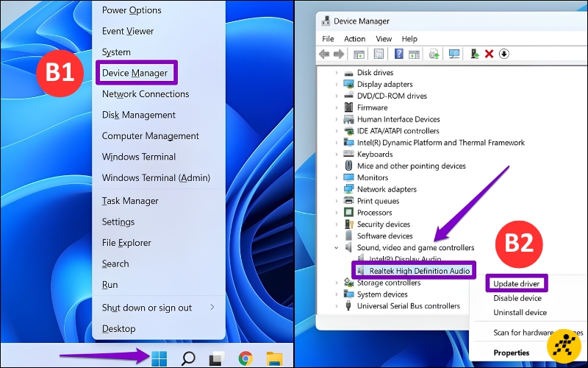Screen dimensions: 588x368
Task: Expand the Display adapters category
Action: pos(337,84)
